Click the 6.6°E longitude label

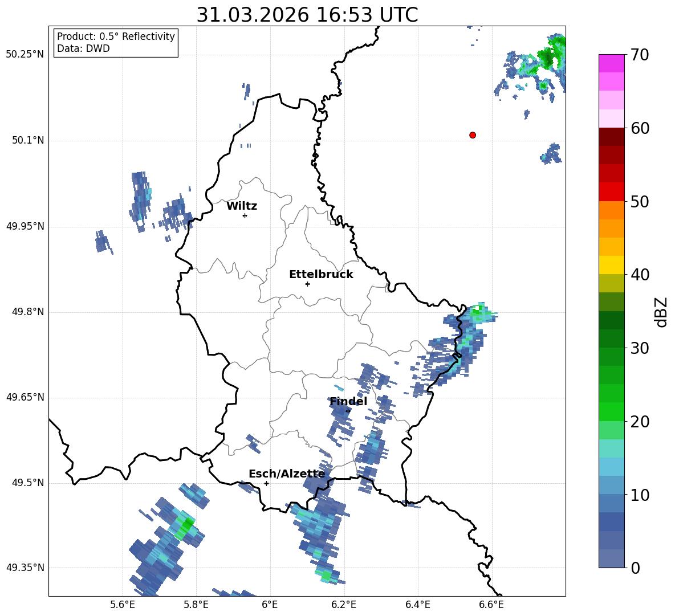click(x=491, y=605)
